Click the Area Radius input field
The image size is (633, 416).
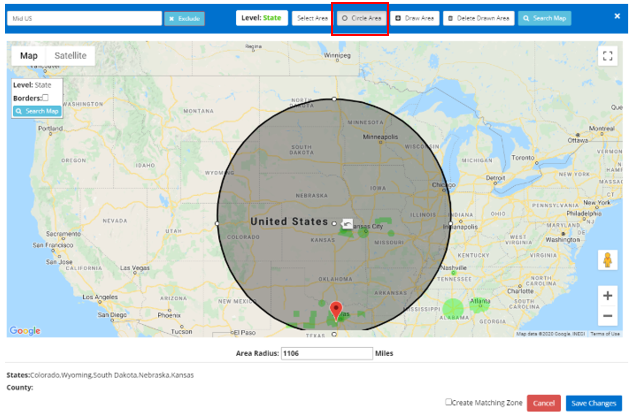pyautogui.click(x=327, y=353)
